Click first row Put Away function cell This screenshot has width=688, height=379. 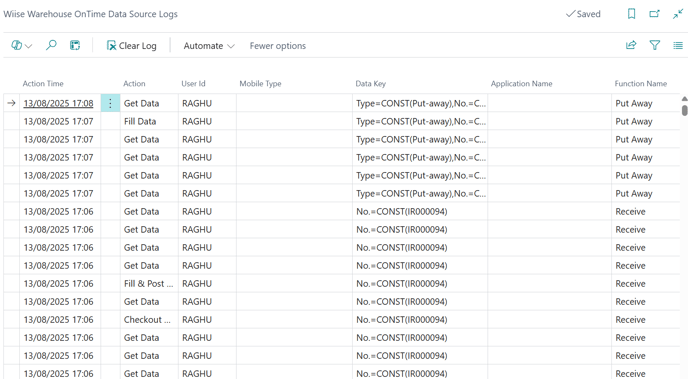(x=645, y=104)
